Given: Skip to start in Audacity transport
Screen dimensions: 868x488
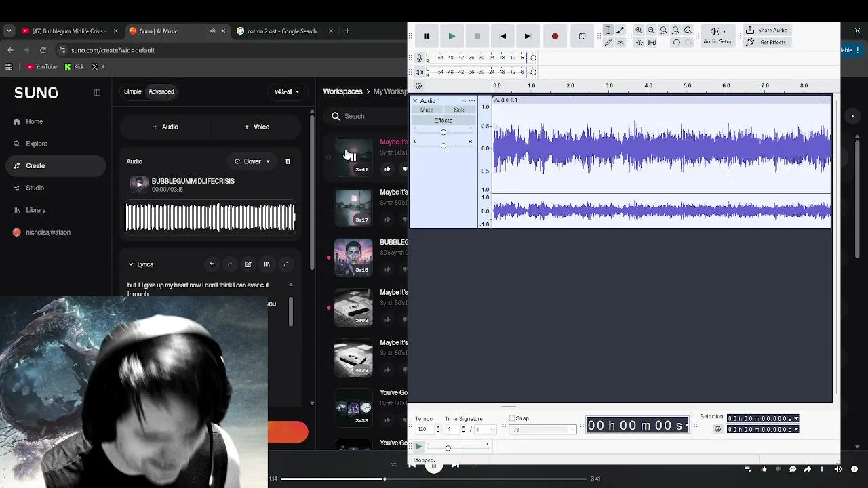Looking at the screenshot, I should tap(502, 37).
